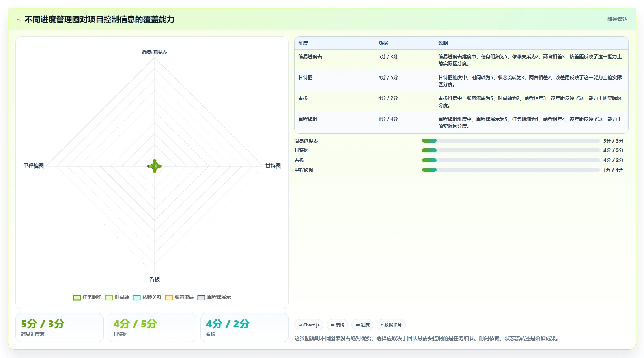Click the 里程碑图 axis label on the radar chart

coord(34,166)
